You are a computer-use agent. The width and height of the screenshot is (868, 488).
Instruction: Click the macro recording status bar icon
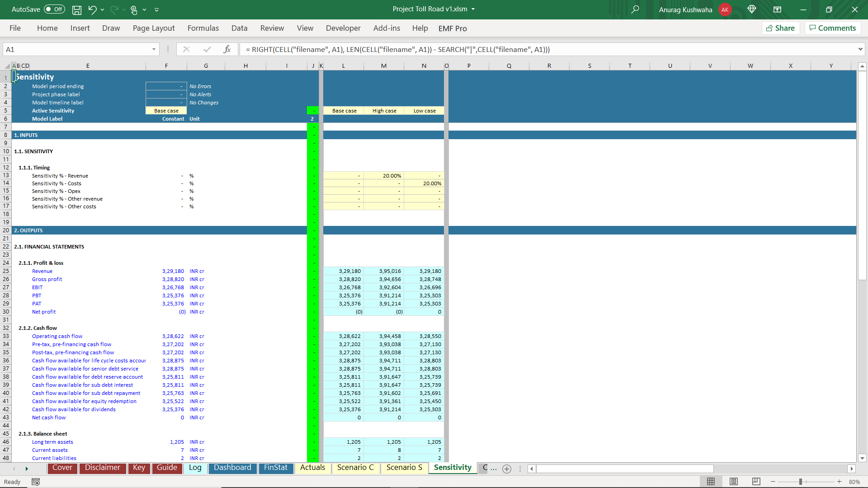[36, 482]
